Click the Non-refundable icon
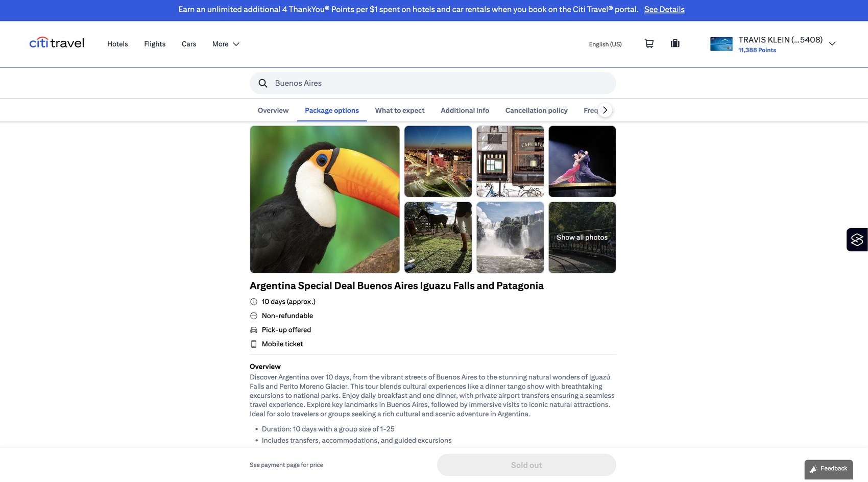Screen dimensions: 868x482 coord(254,316)
